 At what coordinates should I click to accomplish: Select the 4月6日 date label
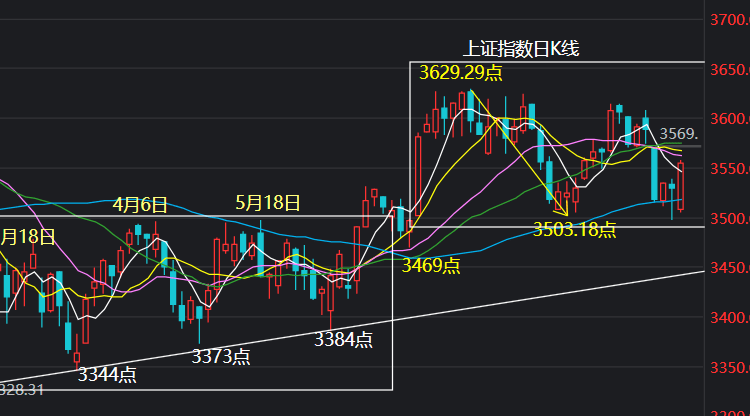point(140,205)
